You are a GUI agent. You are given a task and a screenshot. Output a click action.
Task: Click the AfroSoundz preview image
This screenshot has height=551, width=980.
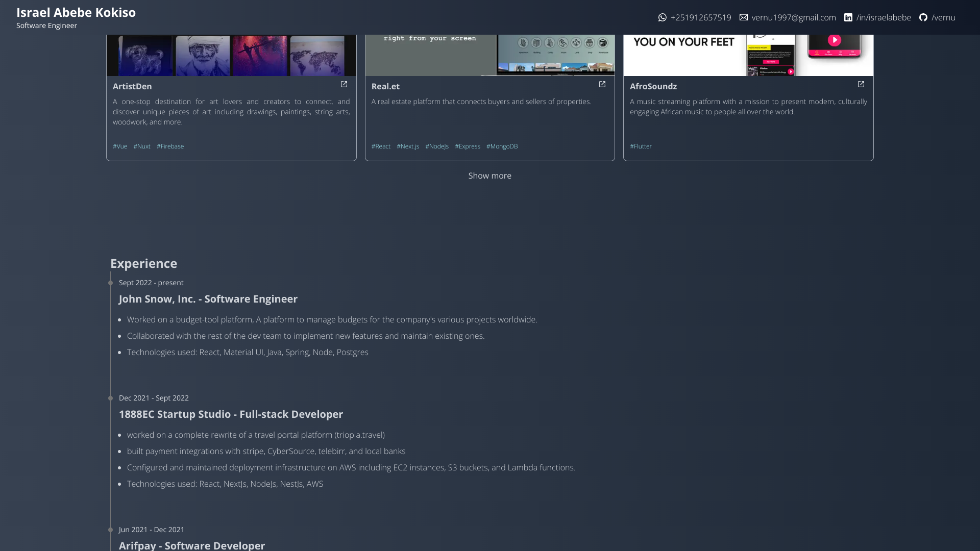(748, 55)
